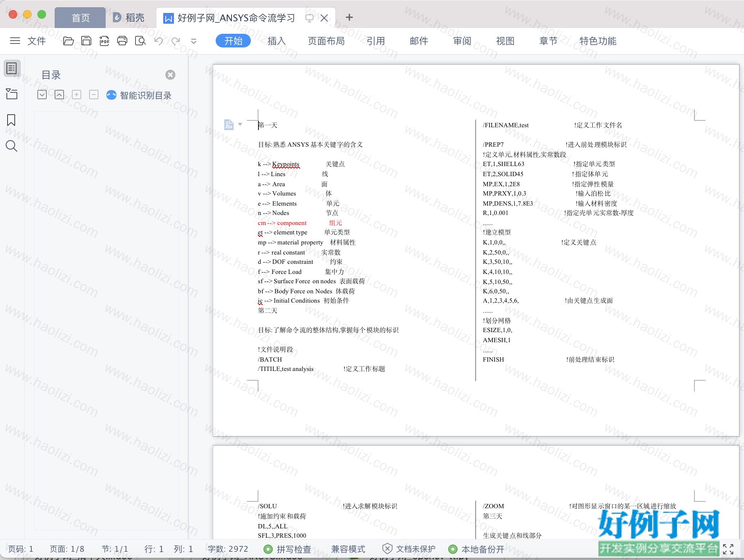This screenshot has height=560, width=744.
Task: Close the ANSYS document tab
Action: pos(324,18)
